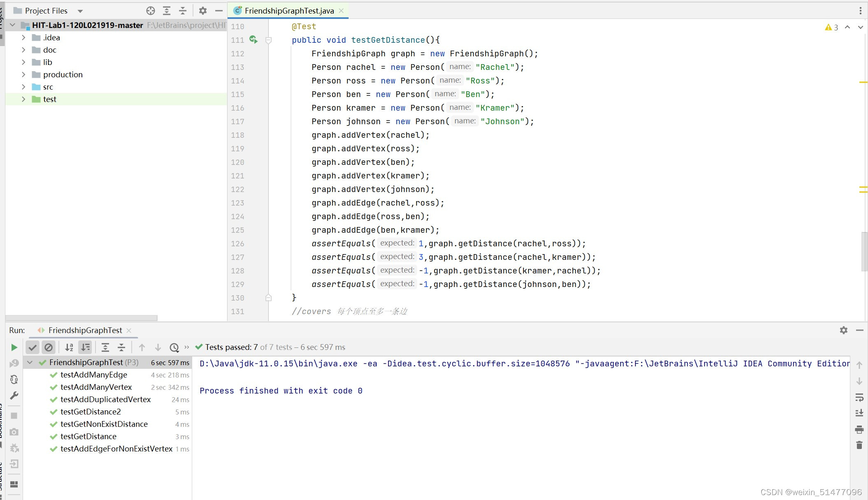Click the warnings indicator showing 3
This screenshot has height=500, width=868.
tap(832, 27)
